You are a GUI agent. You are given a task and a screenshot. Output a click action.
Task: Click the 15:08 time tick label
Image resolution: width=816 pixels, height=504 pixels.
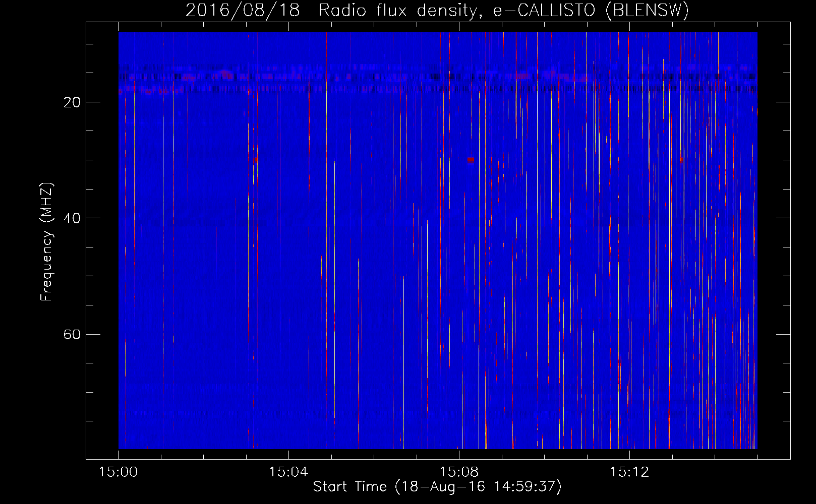tap(459, 472)
